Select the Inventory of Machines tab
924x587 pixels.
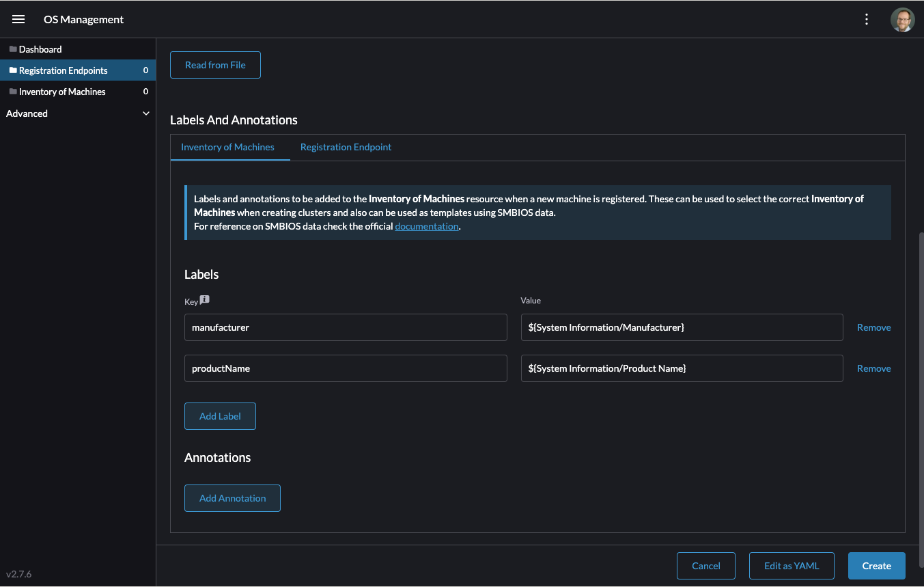click(x=227, y=147)
